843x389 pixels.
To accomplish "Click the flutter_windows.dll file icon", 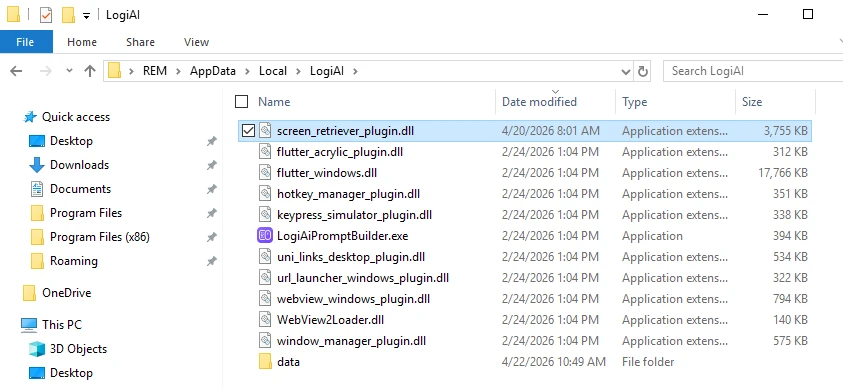I will pyautogui.click(x=265, y=173).
